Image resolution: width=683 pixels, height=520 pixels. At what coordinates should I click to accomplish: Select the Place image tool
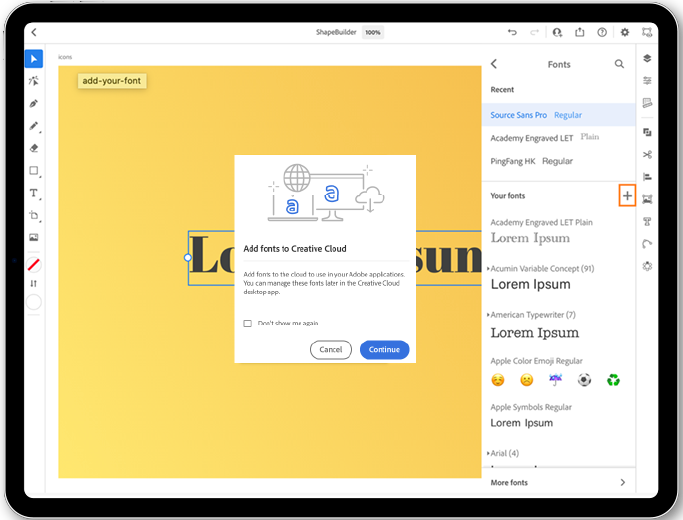coord(34,237)
